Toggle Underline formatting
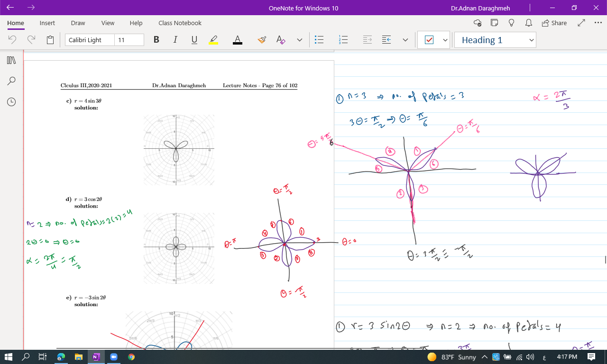Viewport: 607px width, 364px height. (194, 40)
